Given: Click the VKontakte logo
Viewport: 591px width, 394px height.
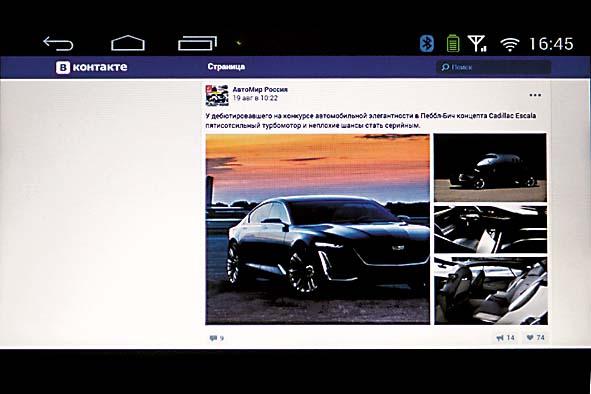Looking at the screenshot, I should click(x=92, y=67).
